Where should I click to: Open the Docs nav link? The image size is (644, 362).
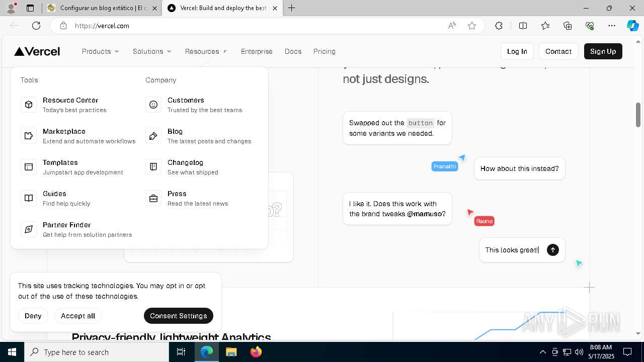[293, 51]
